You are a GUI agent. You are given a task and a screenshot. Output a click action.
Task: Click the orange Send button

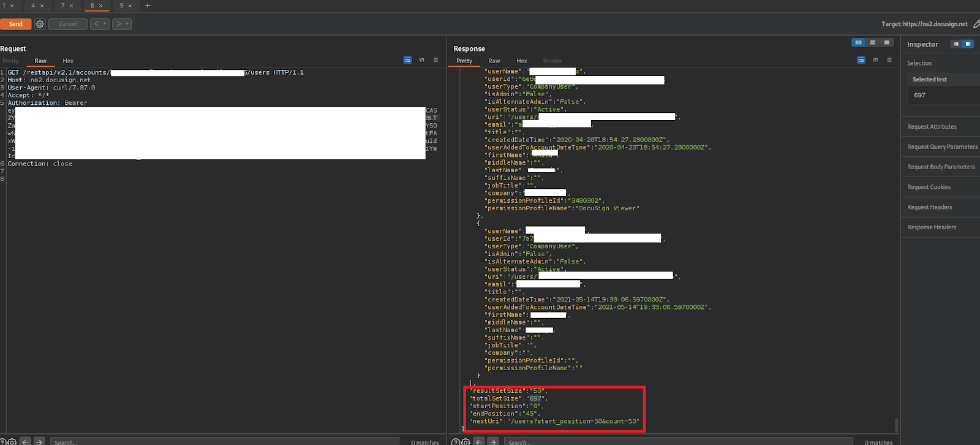16,24
